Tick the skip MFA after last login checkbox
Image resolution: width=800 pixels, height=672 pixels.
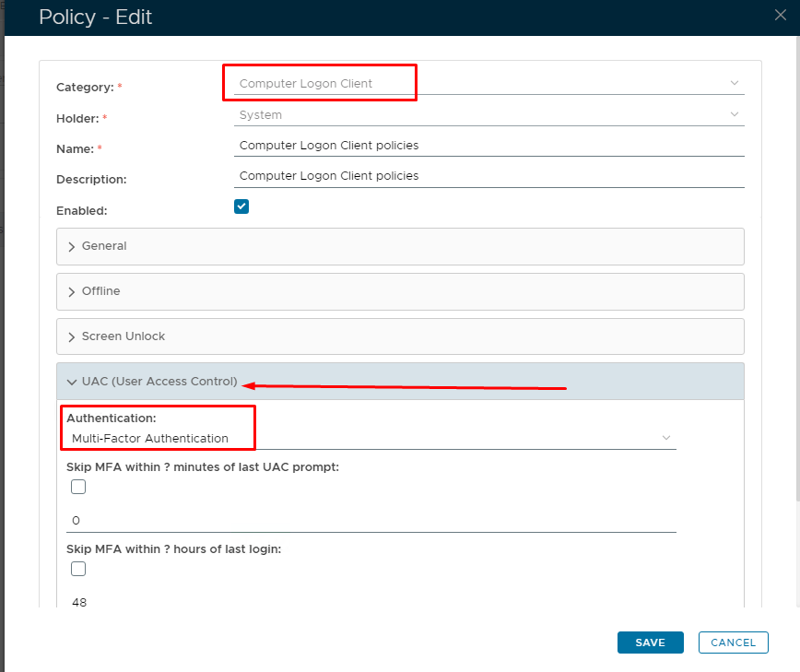coord(78,569)
